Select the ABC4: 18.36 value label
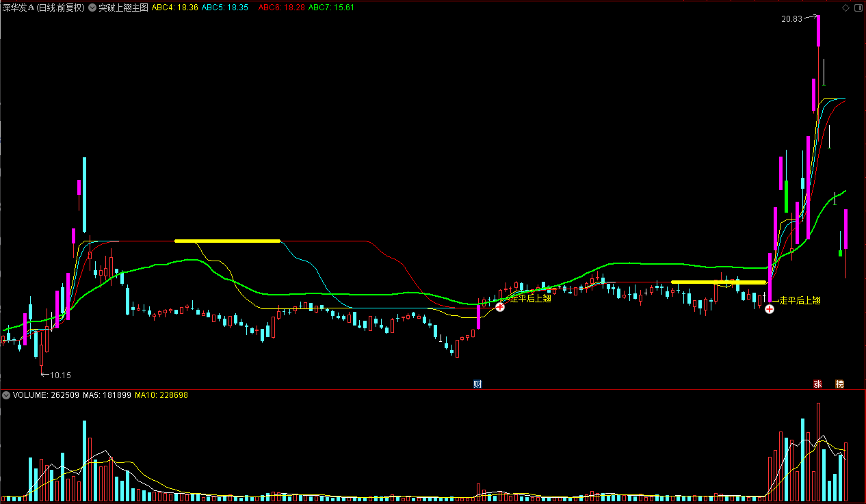Screen dimensions: 866x504 tap(175, 8)
